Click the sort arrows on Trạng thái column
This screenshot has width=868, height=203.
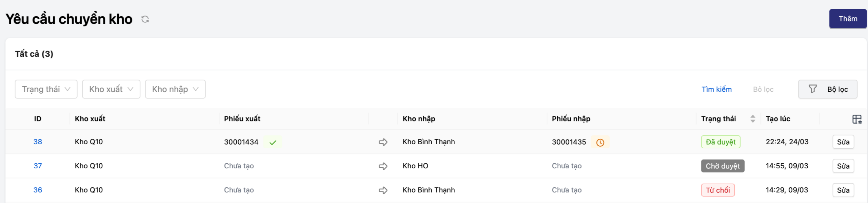pyautogui.click(x=753, y=119)
